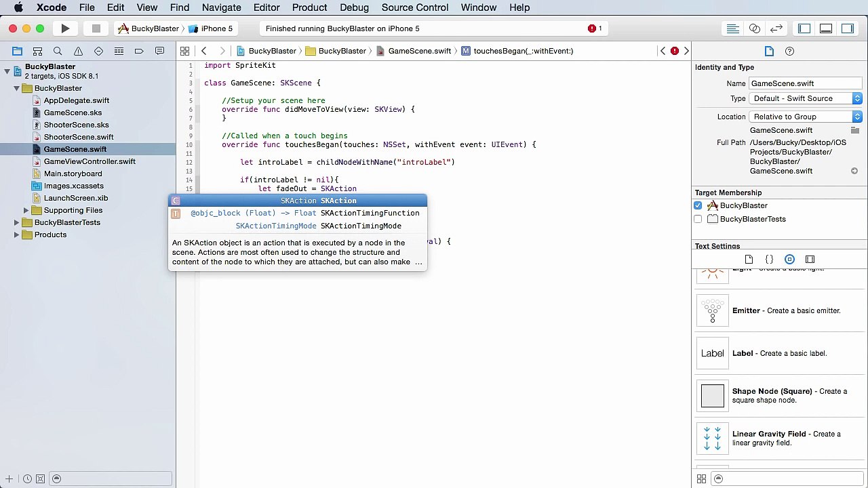Open touchesBegan method in jump bar

pos(517,51)
